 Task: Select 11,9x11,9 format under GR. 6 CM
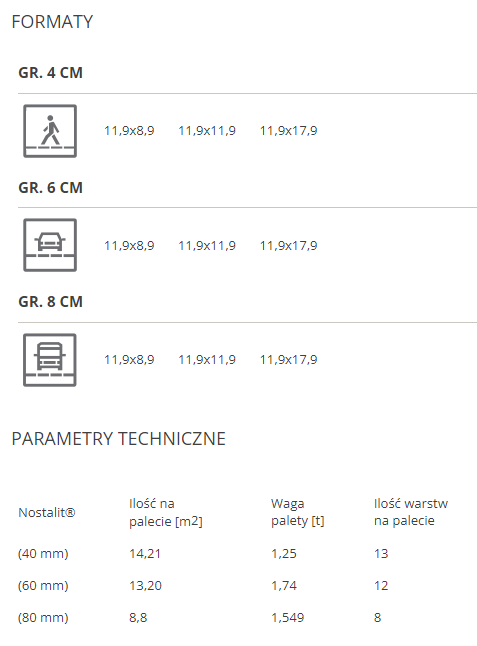(x=207, y=246)
